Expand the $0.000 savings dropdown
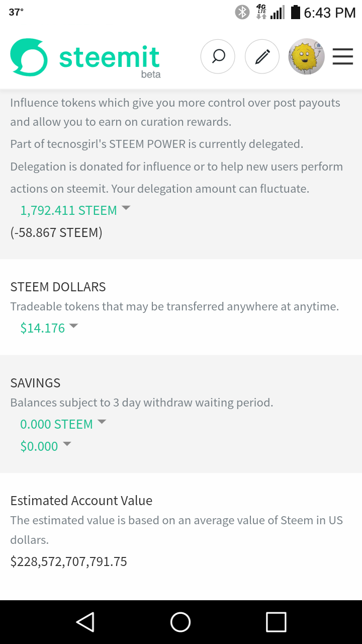362x644 pixels. tap(66, 444)
